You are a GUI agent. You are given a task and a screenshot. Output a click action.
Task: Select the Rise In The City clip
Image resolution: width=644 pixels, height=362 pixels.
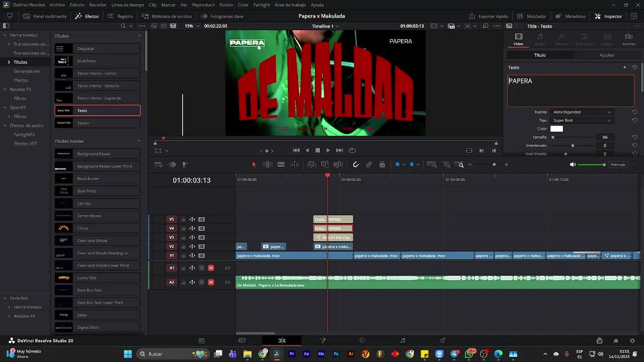coord(333,237)
